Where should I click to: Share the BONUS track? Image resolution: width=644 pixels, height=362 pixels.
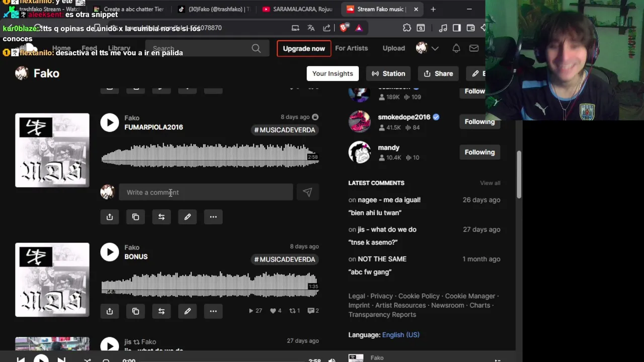(109, 311)
